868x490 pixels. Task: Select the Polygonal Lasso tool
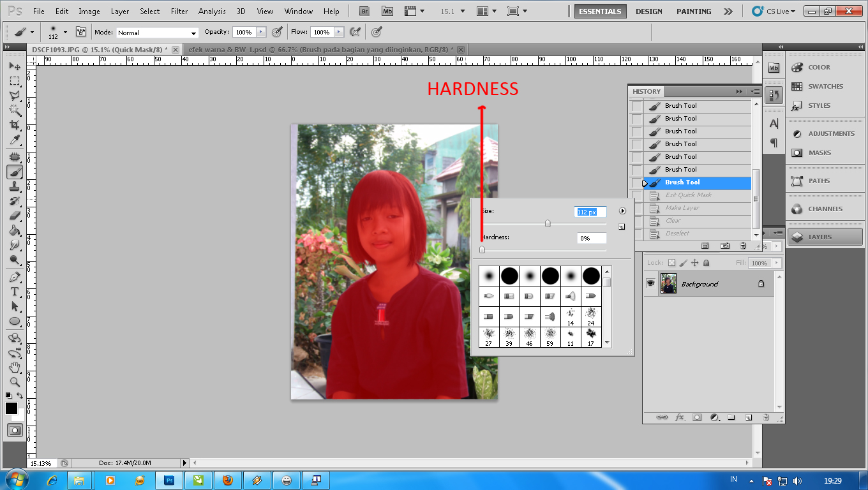pyautogui.click(x=15, y=96)
